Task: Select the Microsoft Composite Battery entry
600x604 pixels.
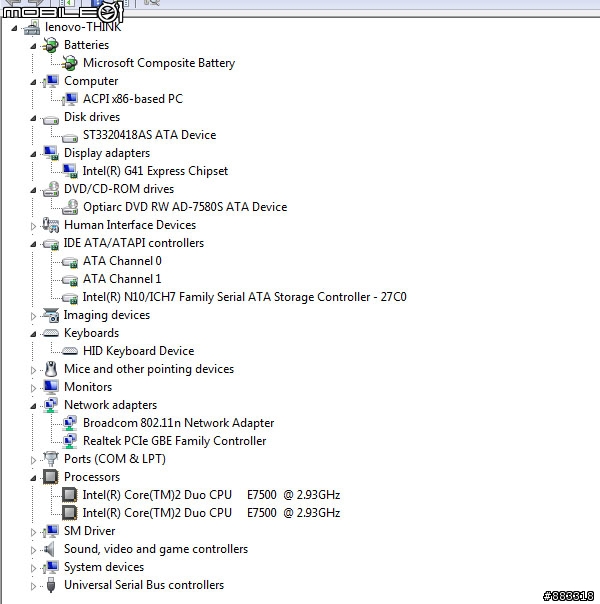Action: [x=159, y=63]
